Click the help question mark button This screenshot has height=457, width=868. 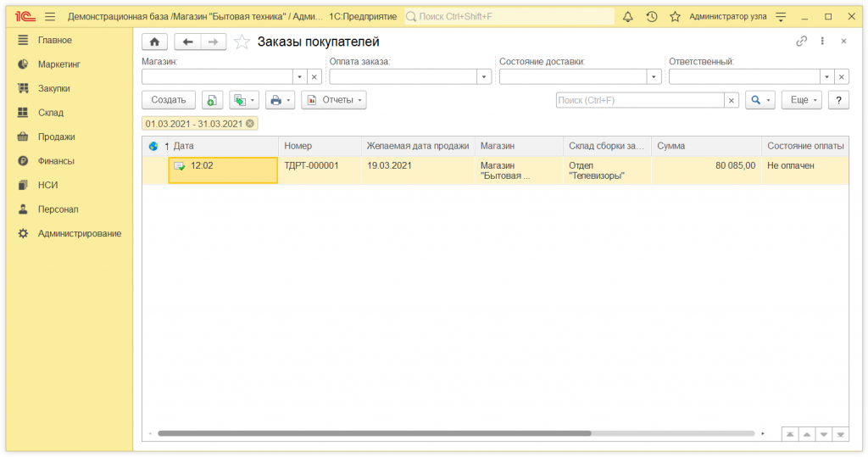point(838,100)
